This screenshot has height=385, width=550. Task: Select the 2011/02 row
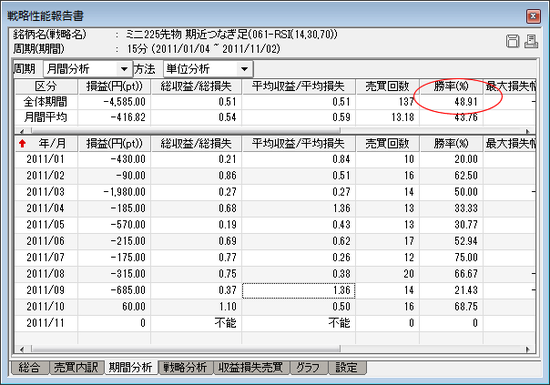[x=275, y=175]
